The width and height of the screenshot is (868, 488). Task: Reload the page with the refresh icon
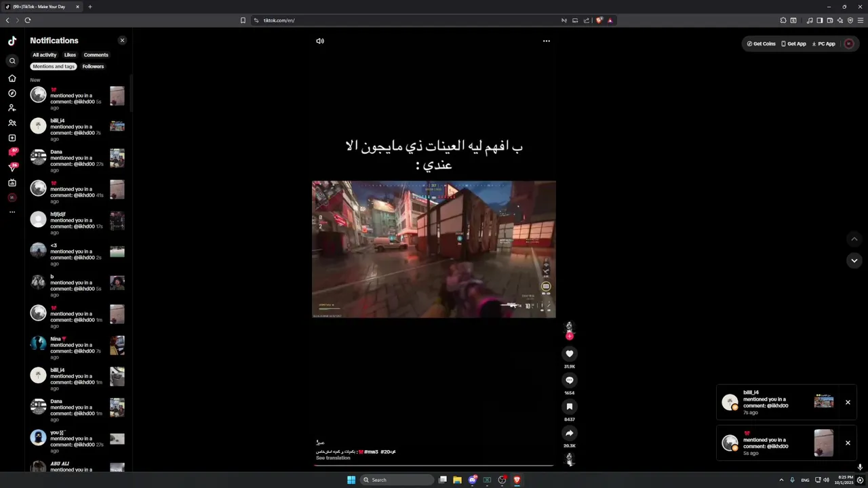click(x=28, y=20)
